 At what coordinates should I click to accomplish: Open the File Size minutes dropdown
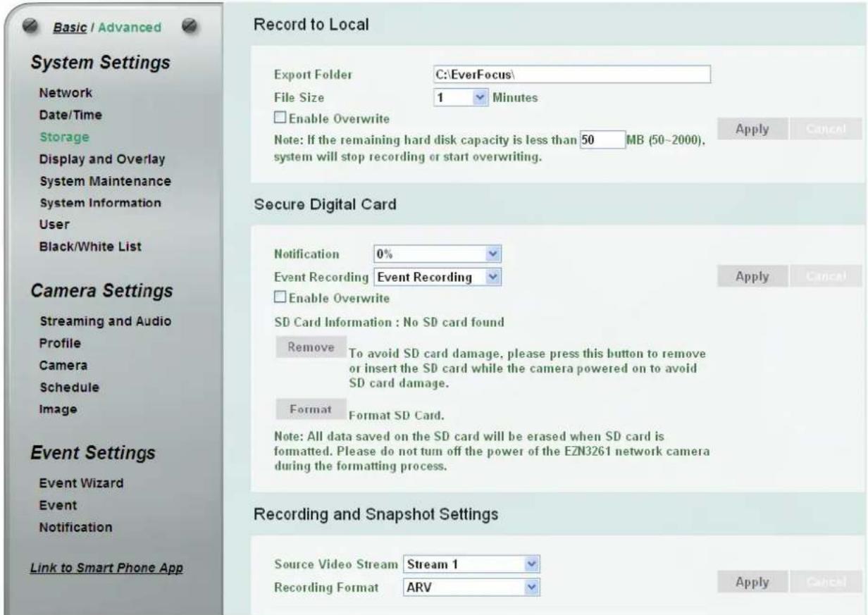coord(460,99)
